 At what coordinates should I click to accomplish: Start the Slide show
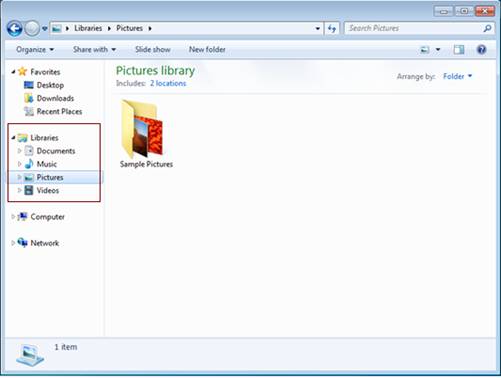[153, 50]
